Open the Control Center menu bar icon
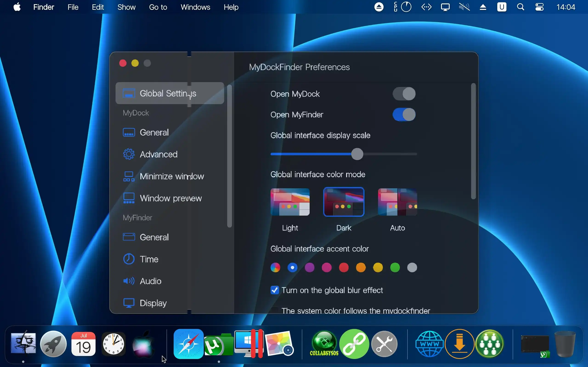 [x=539, y=7]
